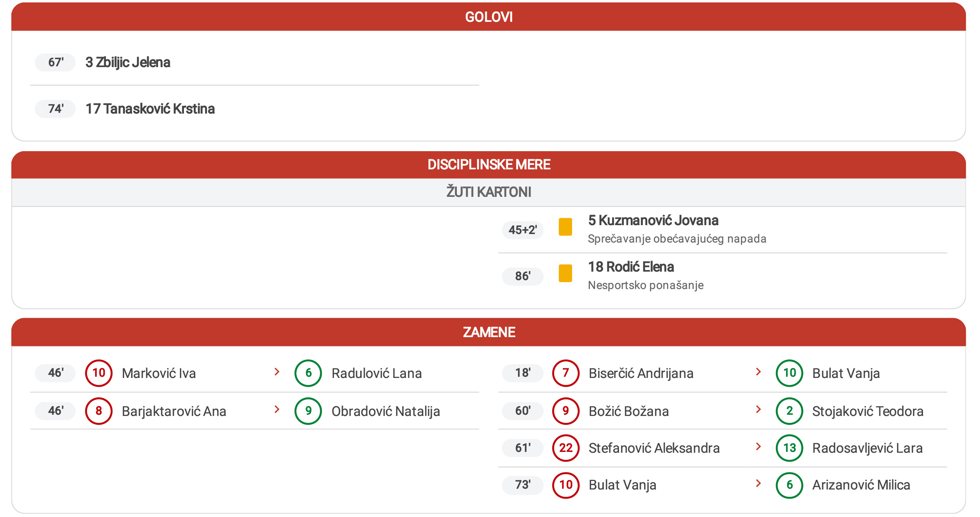Image resolution: width=980 pixels, height=517 pixels.
Task: Click the 67' minute label
Action: (55, 62)
